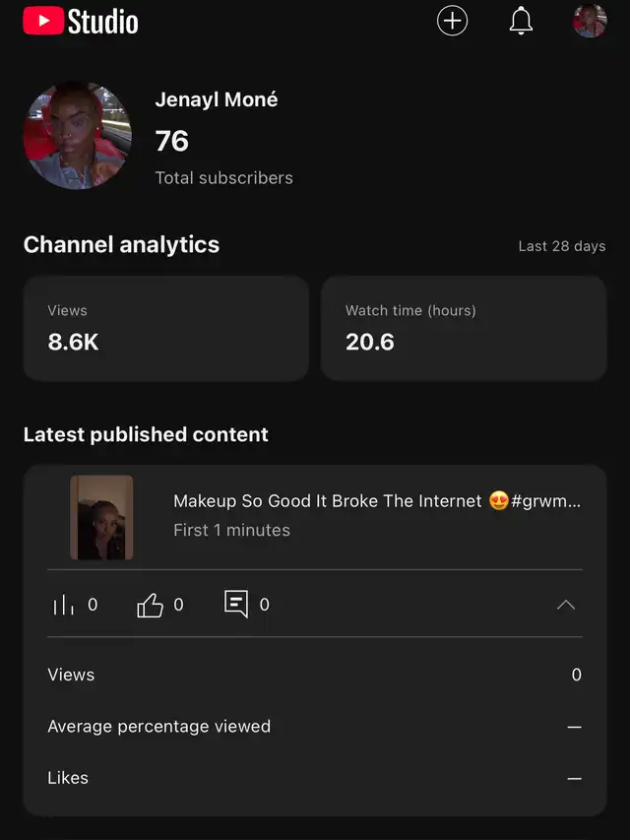Image resolution: width=630 pixels, height=840 pixels.
Task: Tap the 76 total subscribers count
Action: [x=172, y=141]
